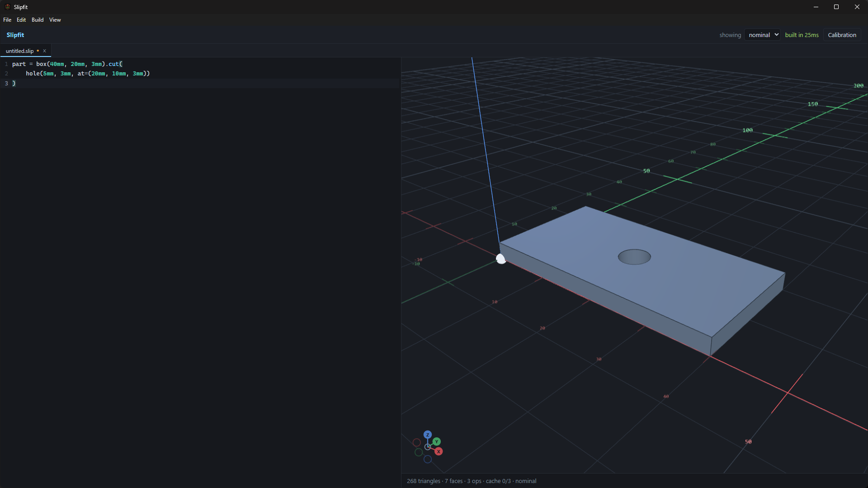Screen dimensions: 868x488
Task: Click the Z axis gizmo handle
Action: [427, 435]
